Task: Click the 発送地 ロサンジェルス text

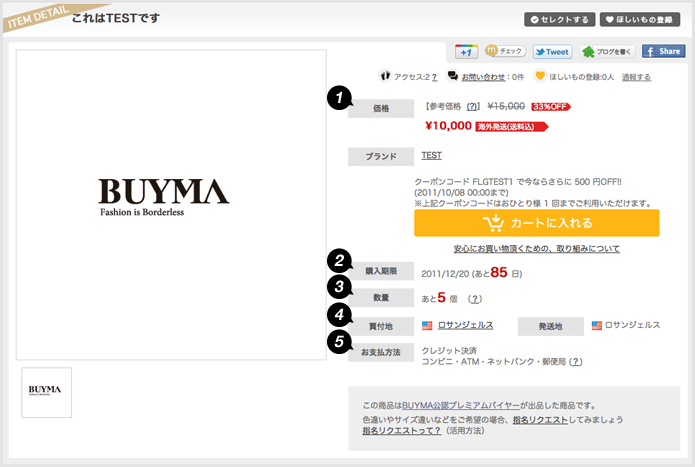Action: (632, 325)
